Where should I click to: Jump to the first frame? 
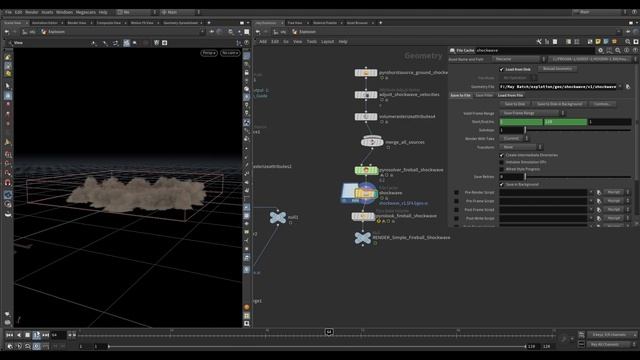coord(9,335)
